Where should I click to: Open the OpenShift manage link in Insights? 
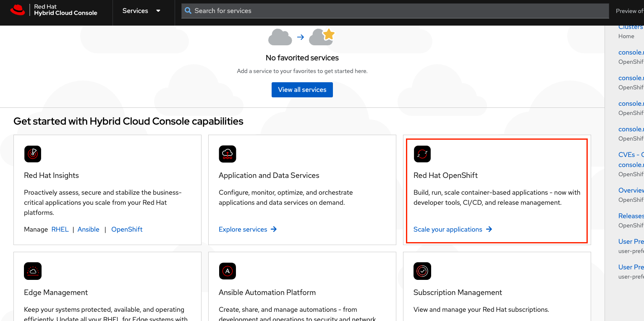pyautogui.click(x=127, y=230)
